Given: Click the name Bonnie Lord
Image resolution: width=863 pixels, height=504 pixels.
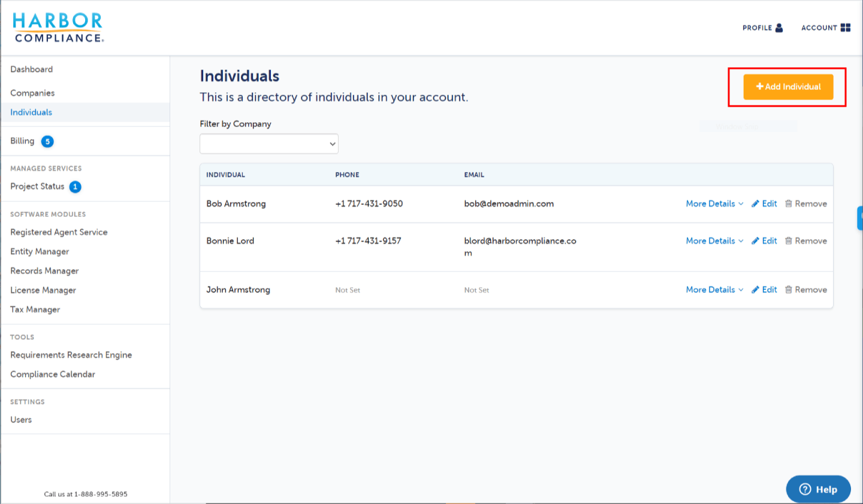Looking at the screenshot, I should [230, 241].
